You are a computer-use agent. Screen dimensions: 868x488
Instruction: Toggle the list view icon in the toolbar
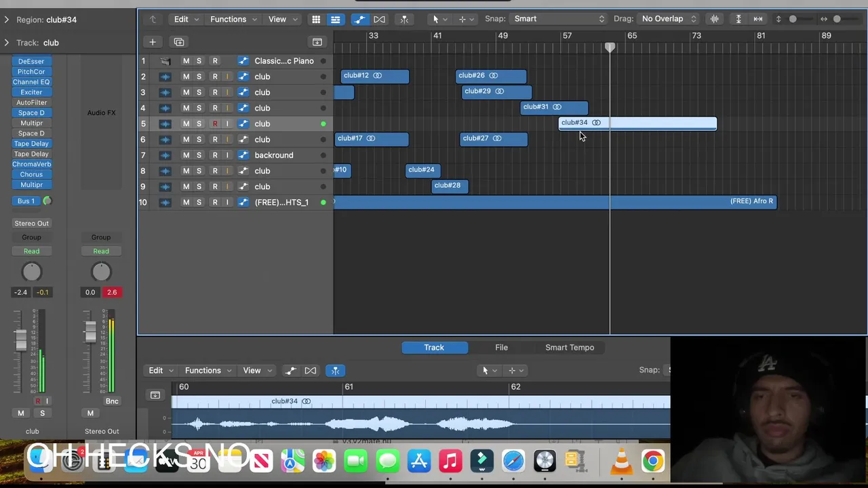click(335, 19)
